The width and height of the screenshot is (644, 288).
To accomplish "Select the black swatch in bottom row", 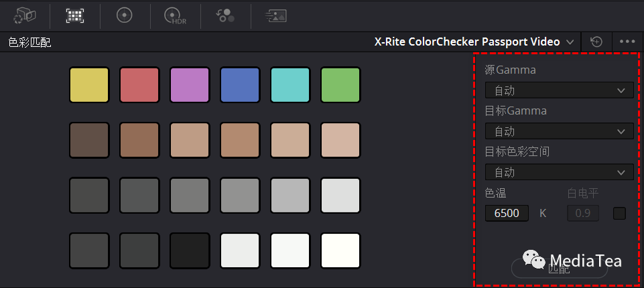I will click(190, 250).
